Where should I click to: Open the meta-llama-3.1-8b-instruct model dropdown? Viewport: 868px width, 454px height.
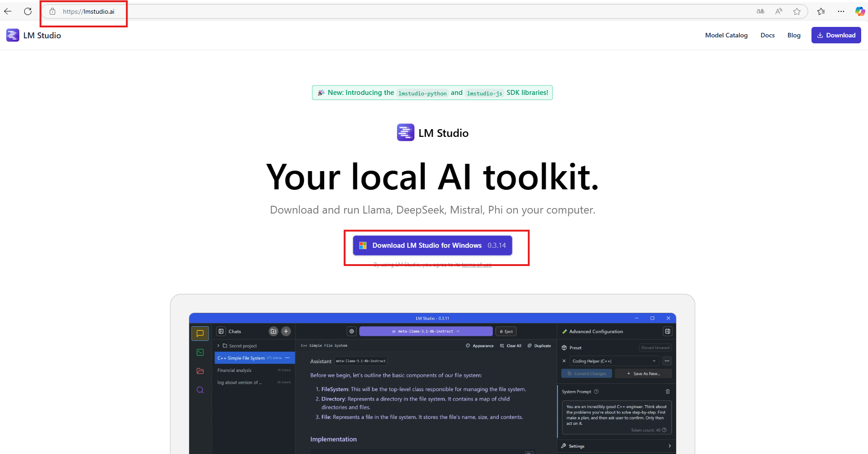[426, 331]
